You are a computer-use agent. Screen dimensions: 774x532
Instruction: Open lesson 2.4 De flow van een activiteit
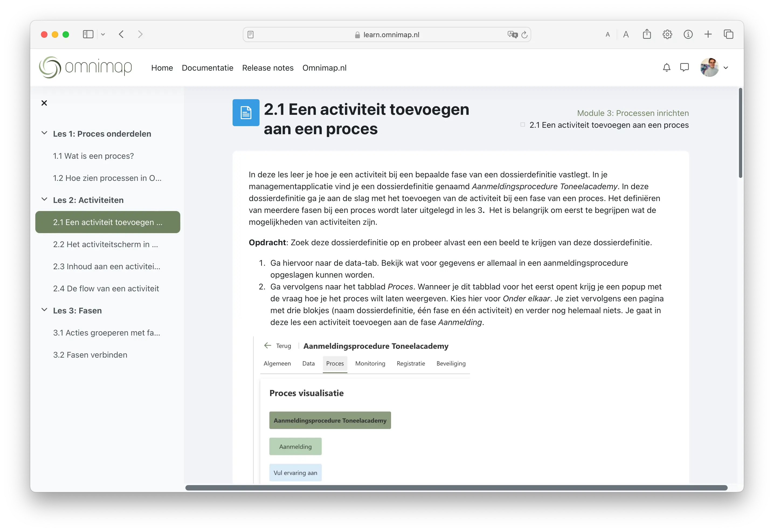coord(106,289)
